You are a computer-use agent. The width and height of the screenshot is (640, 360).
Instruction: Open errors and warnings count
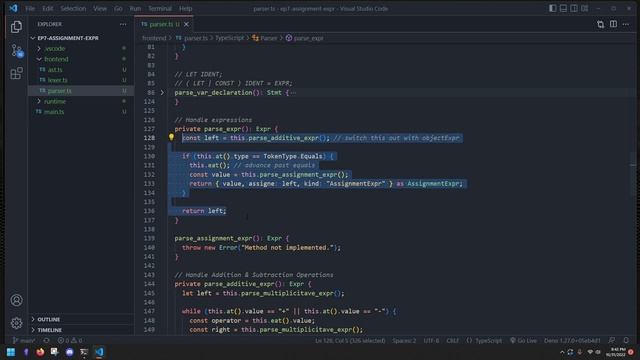click(70, 340)
